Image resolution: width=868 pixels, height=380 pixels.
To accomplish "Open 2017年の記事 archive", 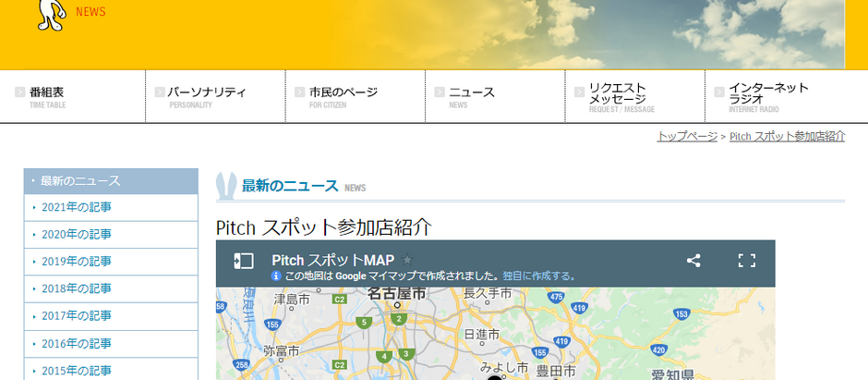I will point(111,316).
